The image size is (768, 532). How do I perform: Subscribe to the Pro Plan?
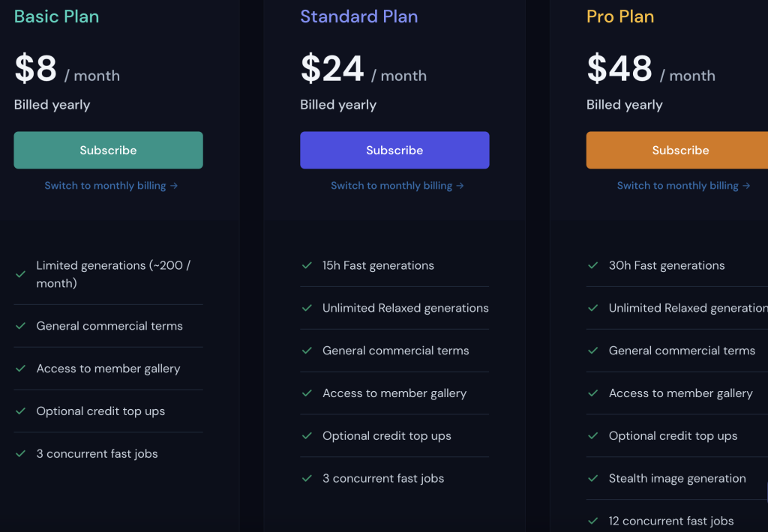tap(677, 151)
